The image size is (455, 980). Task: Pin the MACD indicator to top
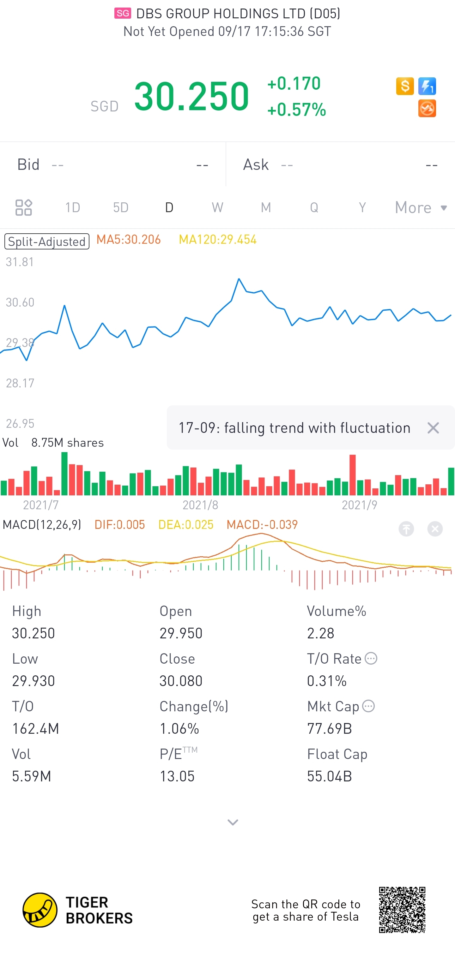(406, 529)
